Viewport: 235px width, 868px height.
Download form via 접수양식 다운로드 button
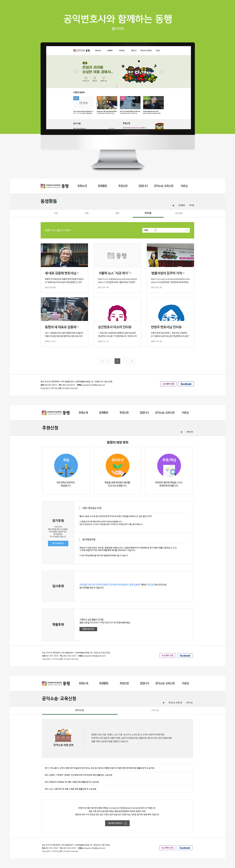click(117, 823)
